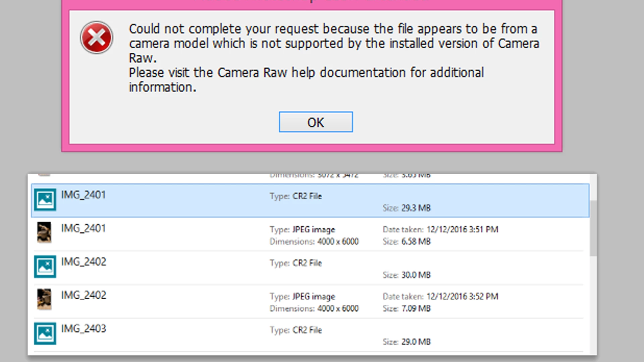Click the file list vertical scrollbar thumb
The image size is (644, 362).
[x=593, y=228]
